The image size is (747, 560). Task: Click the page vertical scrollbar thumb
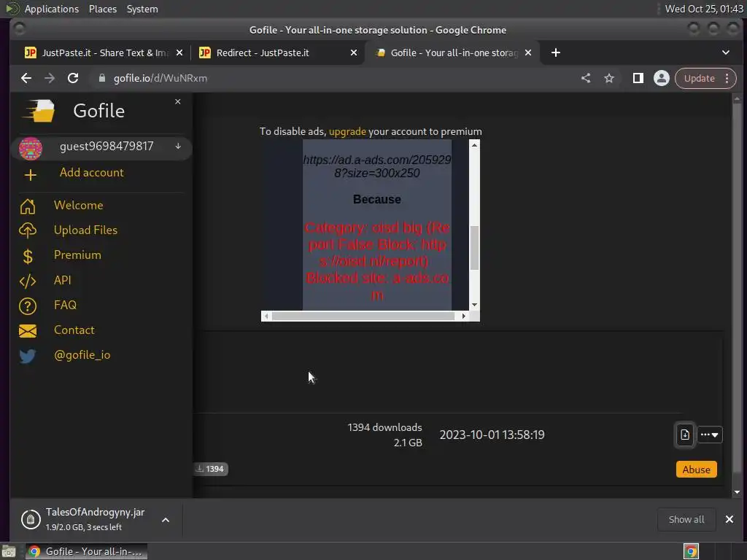[737, 286]
